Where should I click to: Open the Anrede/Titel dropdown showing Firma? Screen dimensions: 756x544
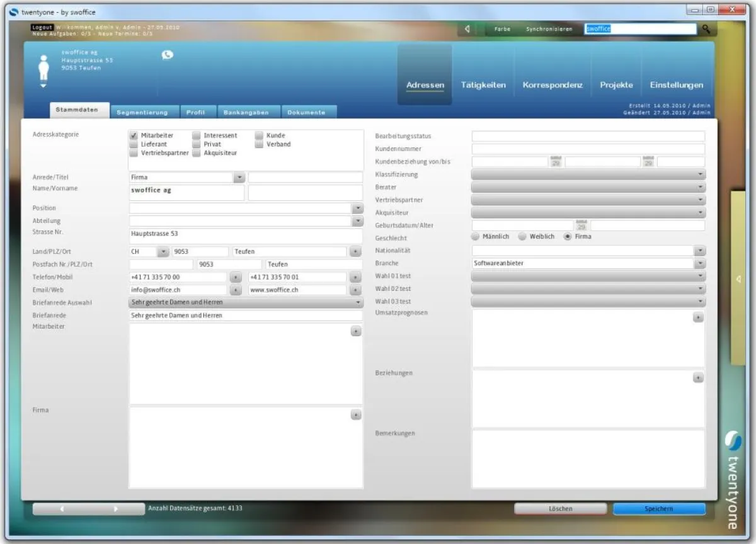[x=239, y=177]
